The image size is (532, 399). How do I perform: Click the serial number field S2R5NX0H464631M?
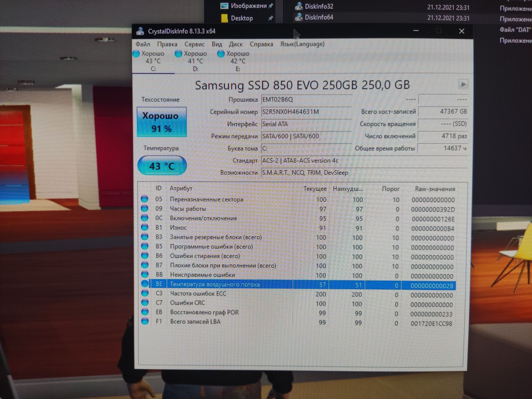click(306, 112)
